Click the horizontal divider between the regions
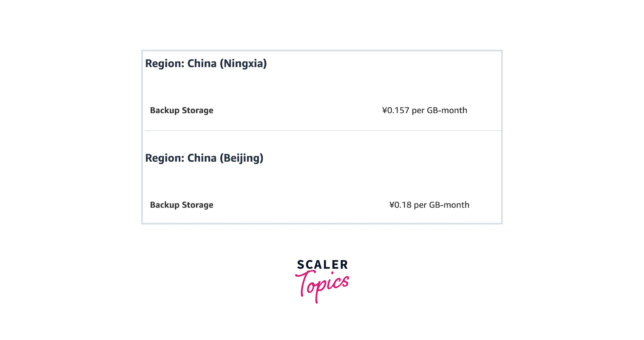Screen dimensions: 644x340 323,131
